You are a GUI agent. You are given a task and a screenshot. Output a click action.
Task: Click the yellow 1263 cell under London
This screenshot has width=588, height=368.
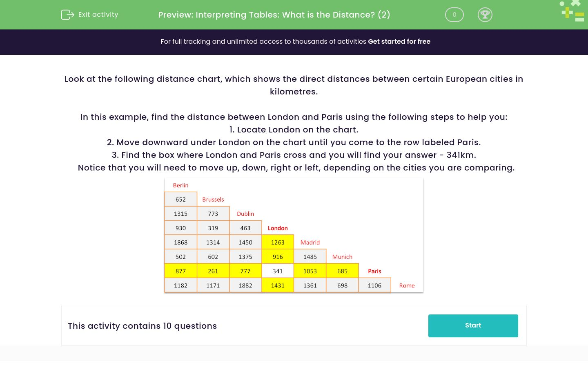[x=278, y=242]
